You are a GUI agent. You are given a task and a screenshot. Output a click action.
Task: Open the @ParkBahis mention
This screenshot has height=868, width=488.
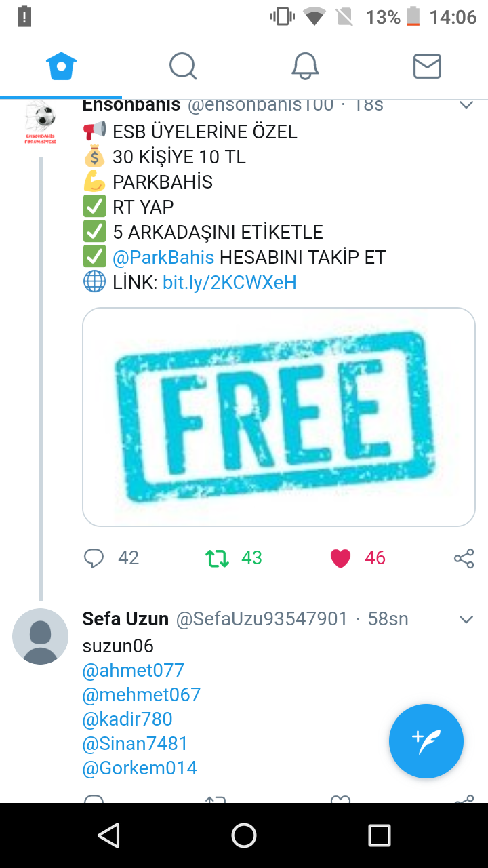pyautogui.click(x=163, y=258)
